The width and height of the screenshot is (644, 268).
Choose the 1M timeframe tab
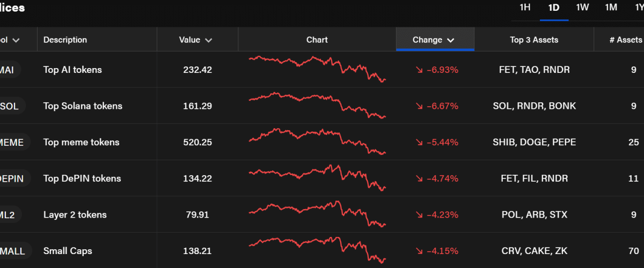click(611, 8)
